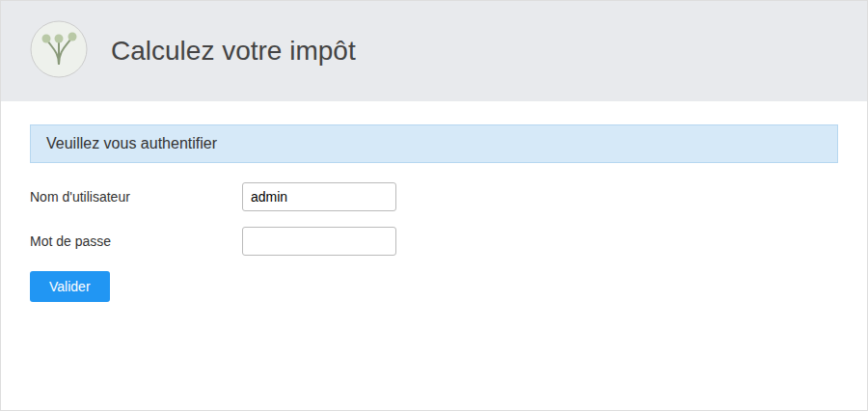
Task: Click the 'admin' text in the username field
Action: click(269, 197)
